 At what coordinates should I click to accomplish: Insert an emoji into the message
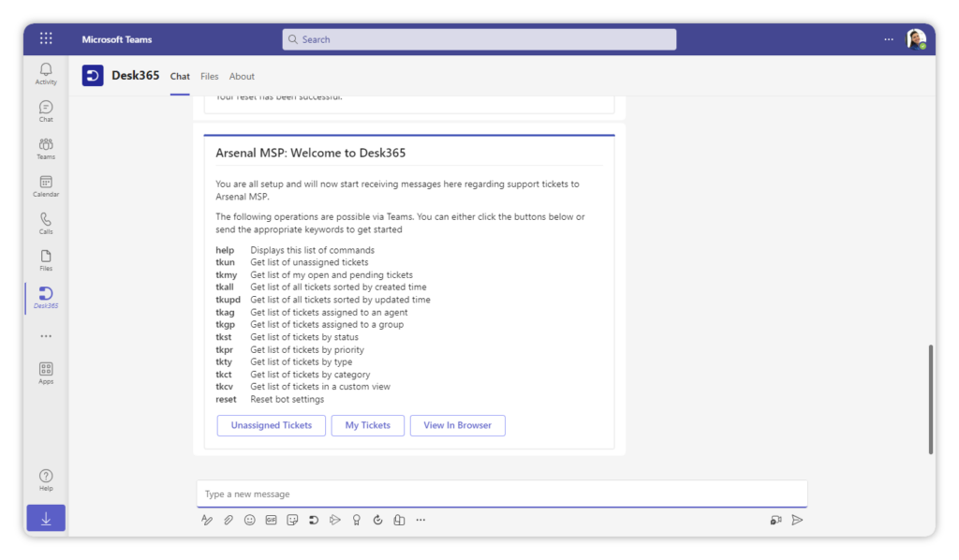pos(249,520)
